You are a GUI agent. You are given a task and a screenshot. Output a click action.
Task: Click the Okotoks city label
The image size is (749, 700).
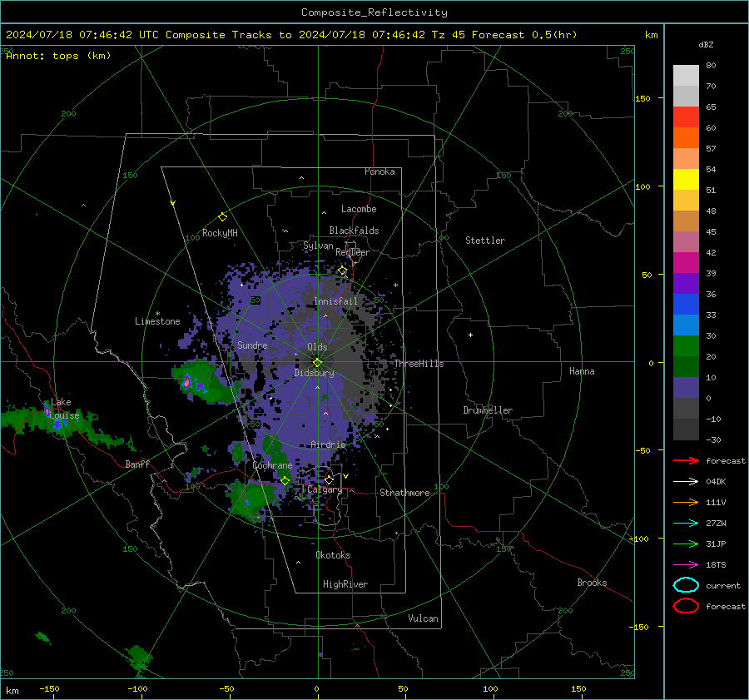[x=333, y=555]
